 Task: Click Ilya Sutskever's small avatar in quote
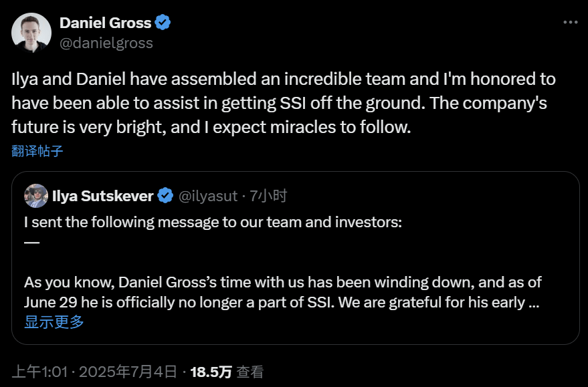click(36, 196)
